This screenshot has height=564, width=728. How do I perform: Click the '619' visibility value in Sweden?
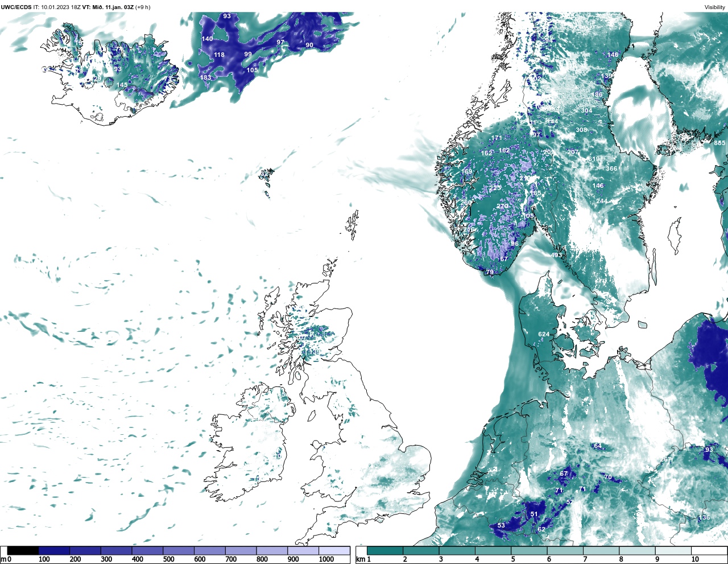click(x=593, y=159)
